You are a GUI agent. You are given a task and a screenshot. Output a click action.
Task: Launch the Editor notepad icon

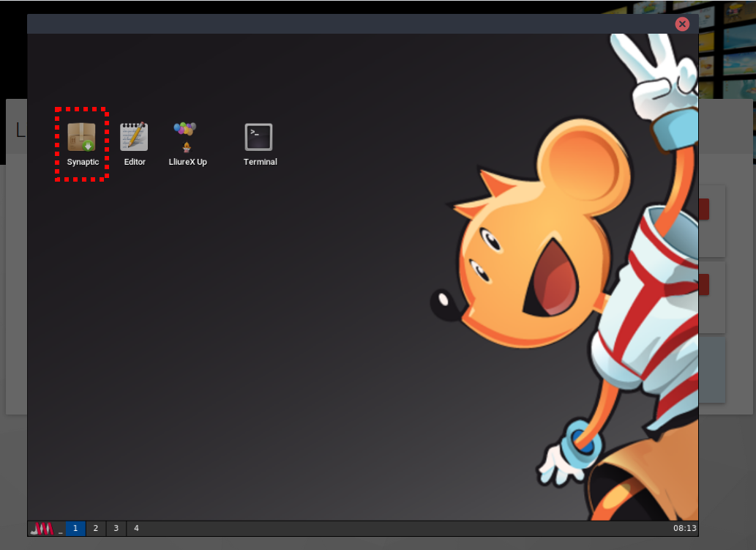pos(134,137)
